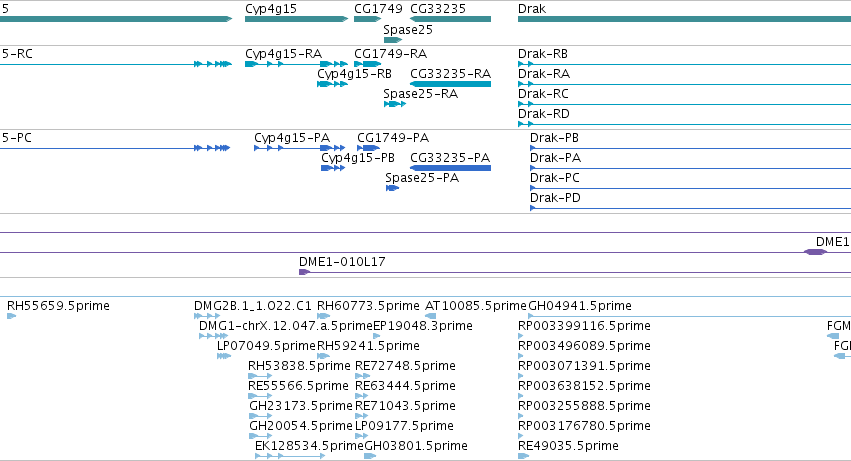
Task: Select the Drak-RC transcript label
Action: pos(543,94)
